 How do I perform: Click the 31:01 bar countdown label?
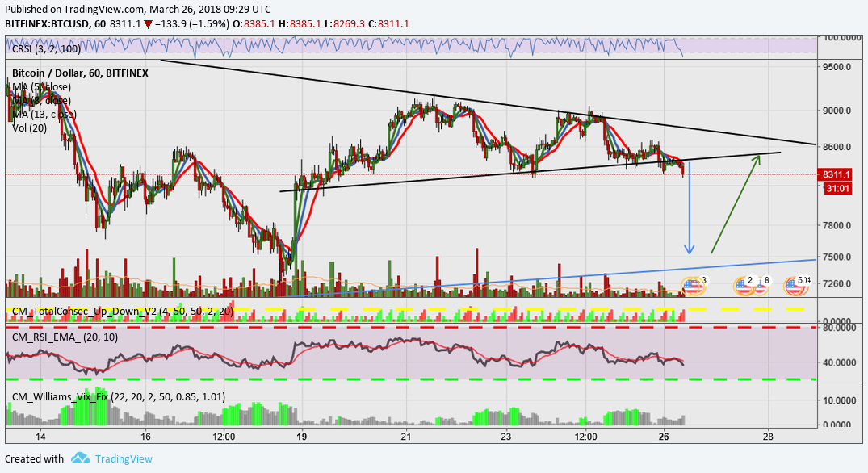[837, 189]
